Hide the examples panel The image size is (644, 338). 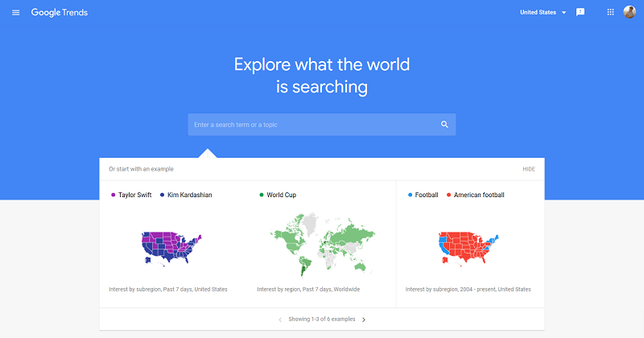click(x=528, y=169)
